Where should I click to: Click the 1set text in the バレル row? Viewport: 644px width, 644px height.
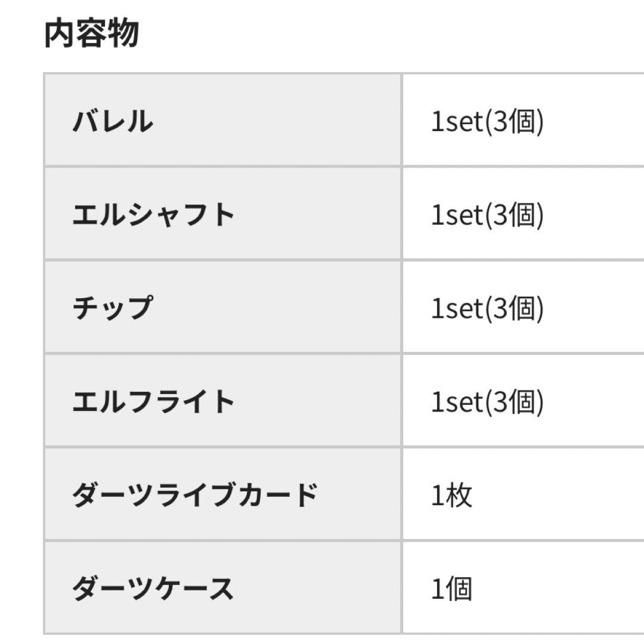pos(456,122)
